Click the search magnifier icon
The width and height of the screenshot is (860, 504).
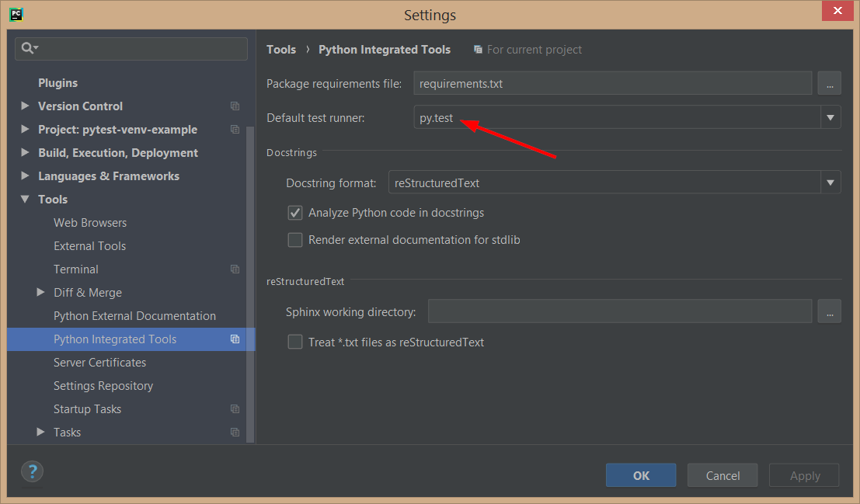coord(28,48)
